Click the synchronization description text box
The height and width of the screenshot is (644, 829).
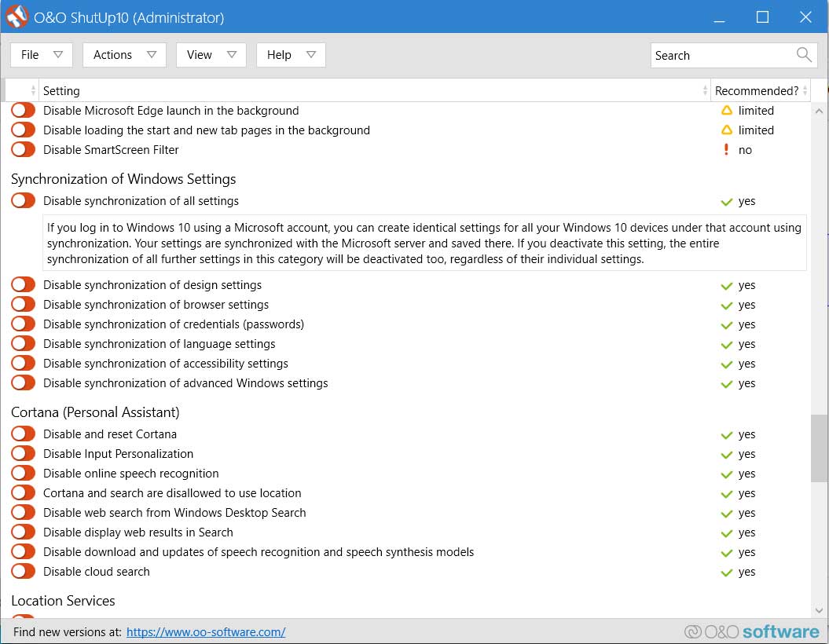(424, 243)
